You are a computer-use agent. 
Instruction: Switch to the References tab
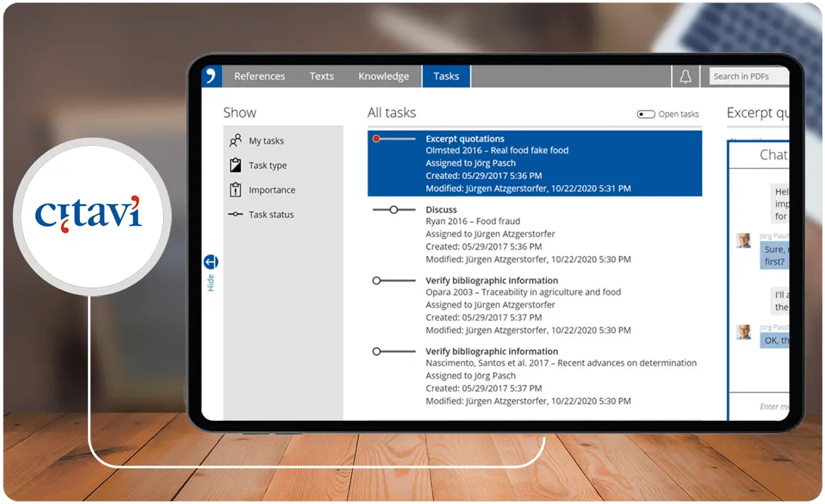tap(259, 76)
